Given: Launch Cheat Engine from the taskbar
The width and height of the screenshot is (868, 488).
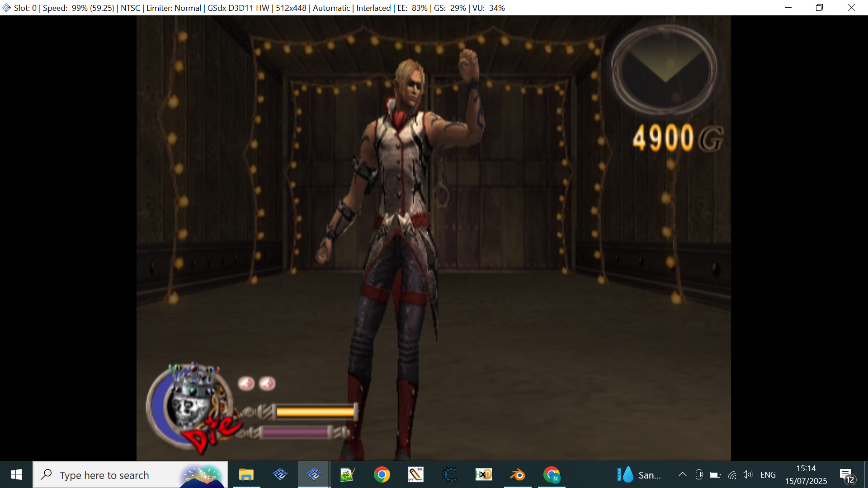Looking at the screenshot, I should click(x=450, y=474).
